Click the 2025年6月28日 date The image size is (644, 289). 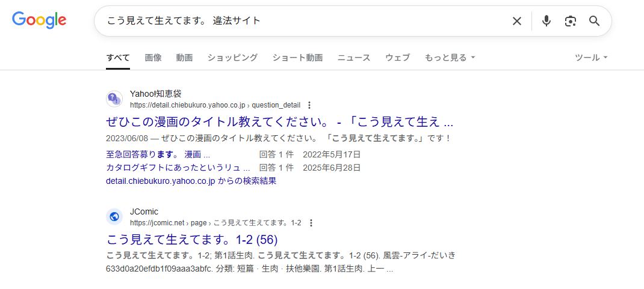332,168
